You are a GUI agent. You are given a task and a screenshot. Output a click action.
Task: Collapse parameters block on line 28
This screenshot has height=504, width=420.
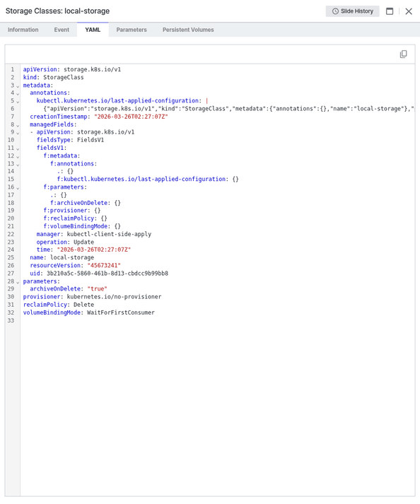click(x=18, y=282)
